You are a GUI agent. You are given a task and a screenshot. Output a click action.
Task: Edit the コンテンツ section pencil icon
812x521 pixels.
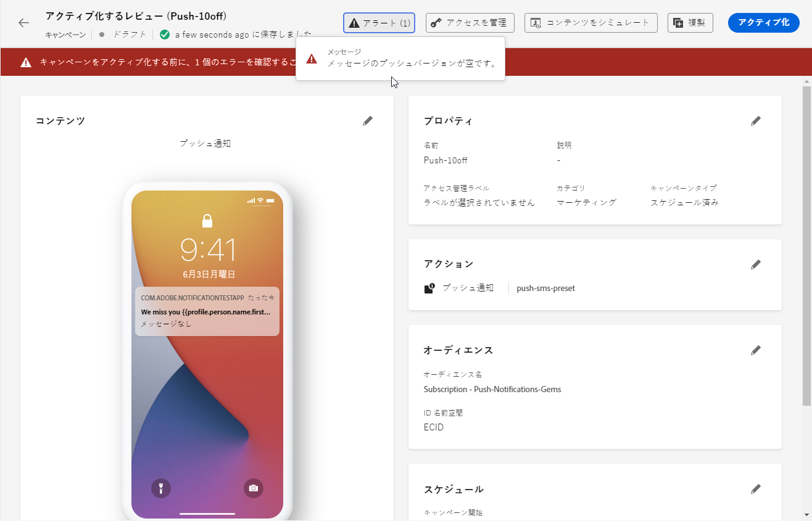point(368,121)
